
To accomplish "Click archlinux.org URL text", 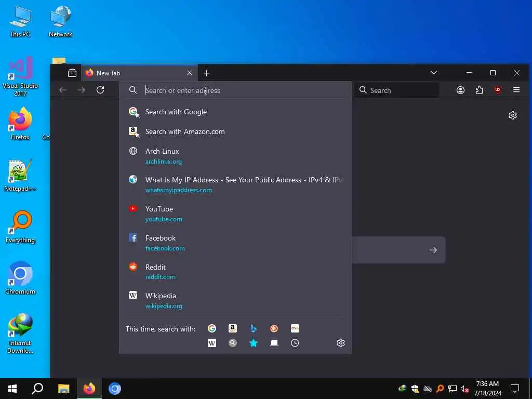I will pyautogui.click(x=164, y=162).
